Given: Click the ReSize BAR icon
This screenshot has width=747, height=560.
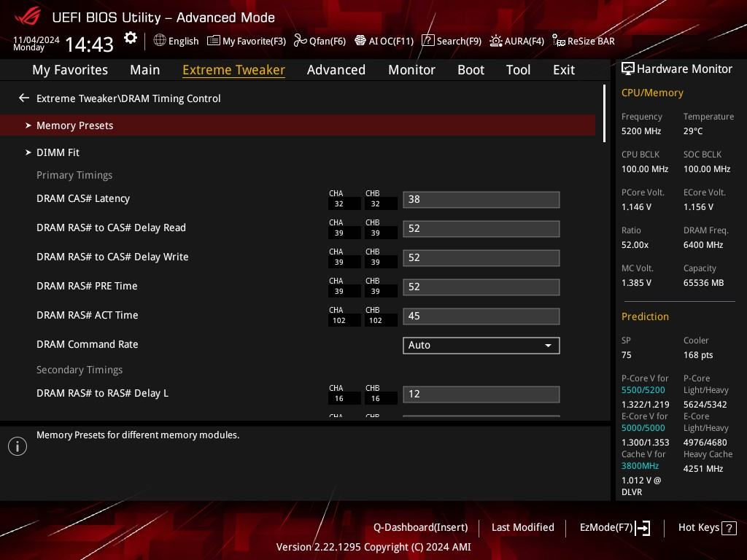Looking at the screenshot, I should point(558,41).
